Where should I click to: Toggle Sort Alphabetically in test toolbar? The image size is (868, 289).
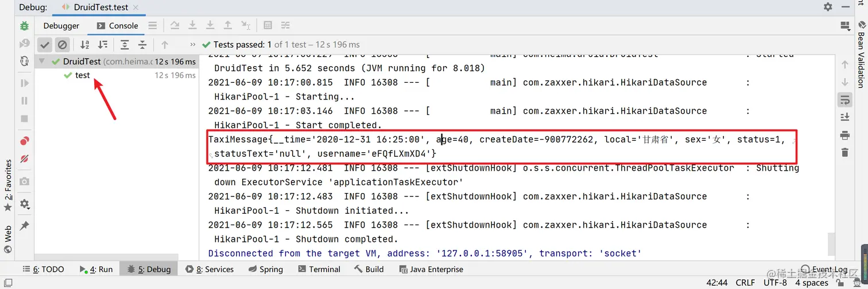(x=85, y=44)
